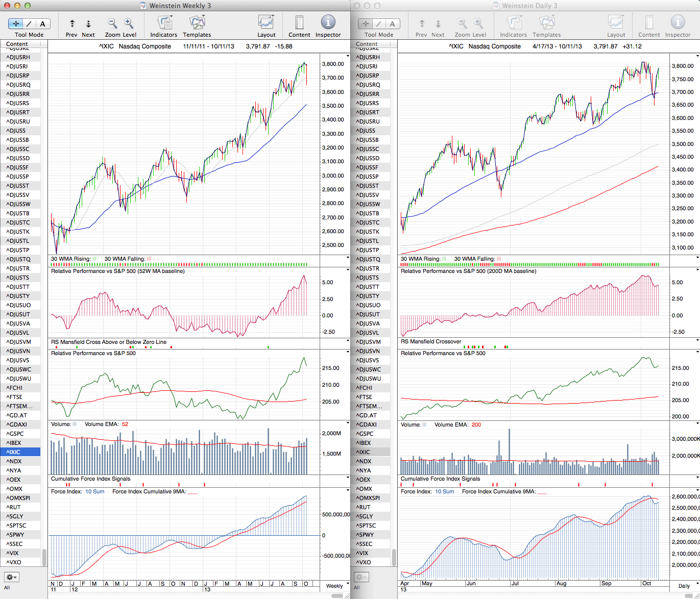Image resolution: width=700 pixels, height=599 pixels.
Task: Open Layout menu in Weinstein Daily window
Action: (x=616, y=23)
